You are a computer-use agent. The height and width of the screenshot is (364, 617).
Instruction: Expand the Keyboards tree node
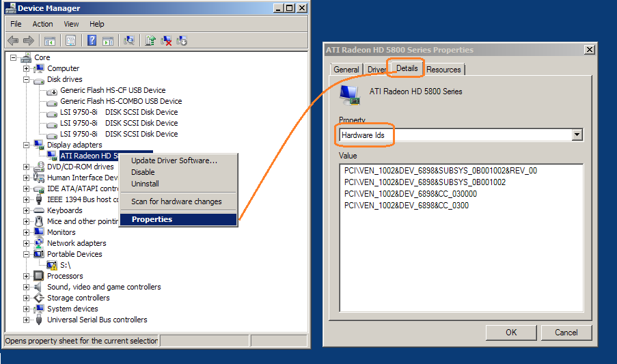point(26,211)
